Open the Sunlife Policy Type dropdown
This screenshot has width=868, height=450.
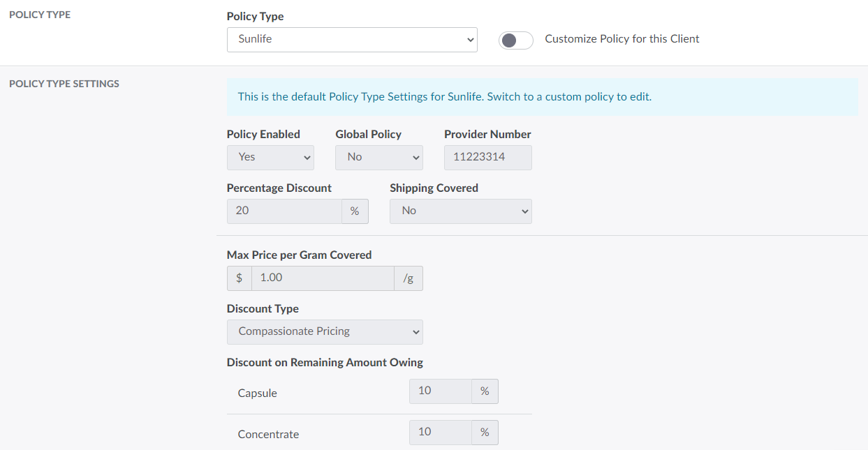[x=351, y=40]
